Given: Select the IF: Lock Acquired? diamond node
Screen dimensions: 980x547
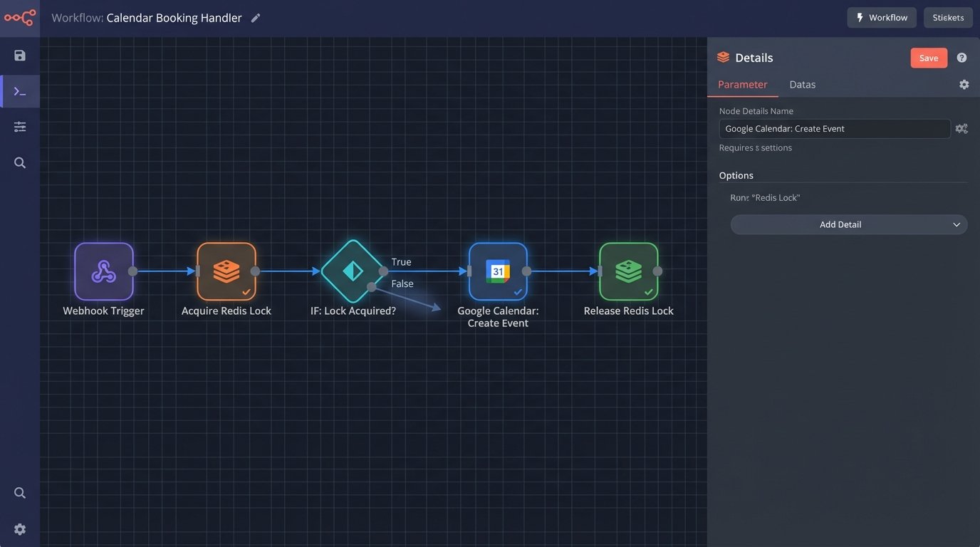Looking at the screenshot, I should (353, 271).
